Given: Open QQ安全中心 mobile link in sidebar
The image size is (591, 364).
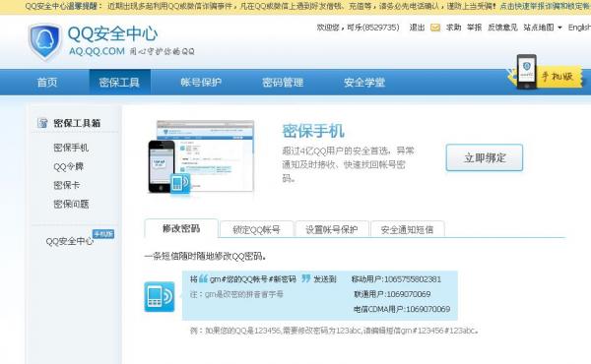Looking at the screenshot, I should pos(69,241).
